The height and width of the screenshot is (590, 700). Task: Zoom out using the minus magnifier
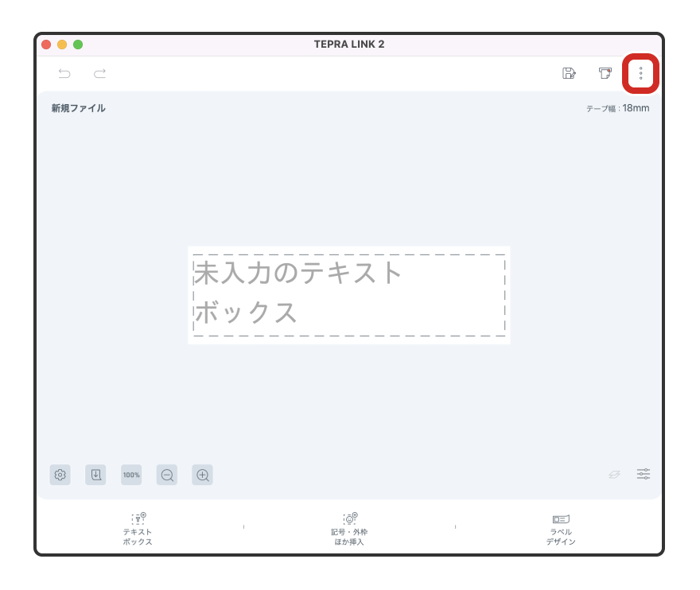(x=167, y=475)
